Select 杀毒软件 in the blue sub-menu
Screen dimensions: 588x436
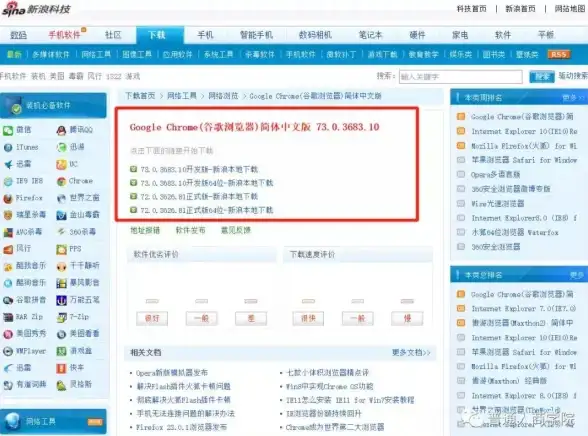tap(260, 55)
